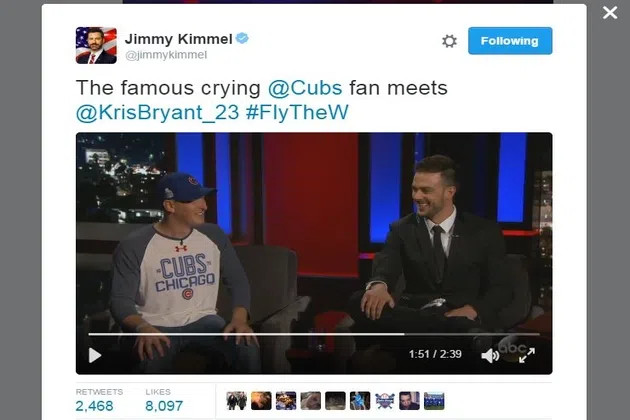Image resolution: width=630 pixels, height=420 pixels.
Task: Open the last liker avatar on right
Action: tap(434, 401)
